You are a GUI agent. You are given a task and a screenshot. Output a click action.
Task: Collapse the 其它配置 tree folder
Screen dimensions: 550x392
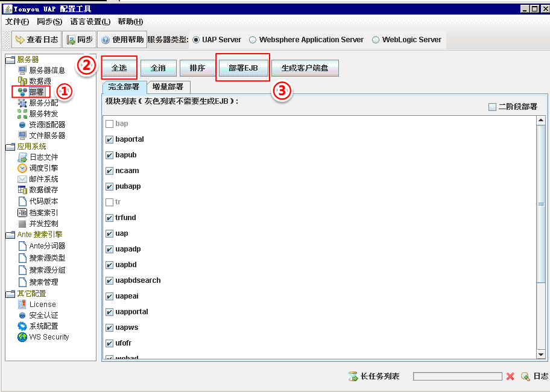click(10, 294)
